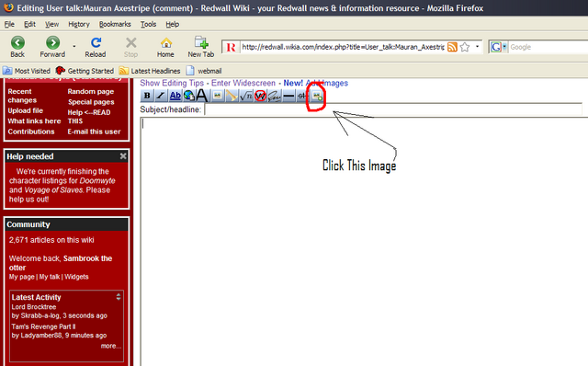The height and width of the screenshot is (366, 588).
Task: Open the webmail bookmark
Action: pyautogui.click(x=204, y=71)
